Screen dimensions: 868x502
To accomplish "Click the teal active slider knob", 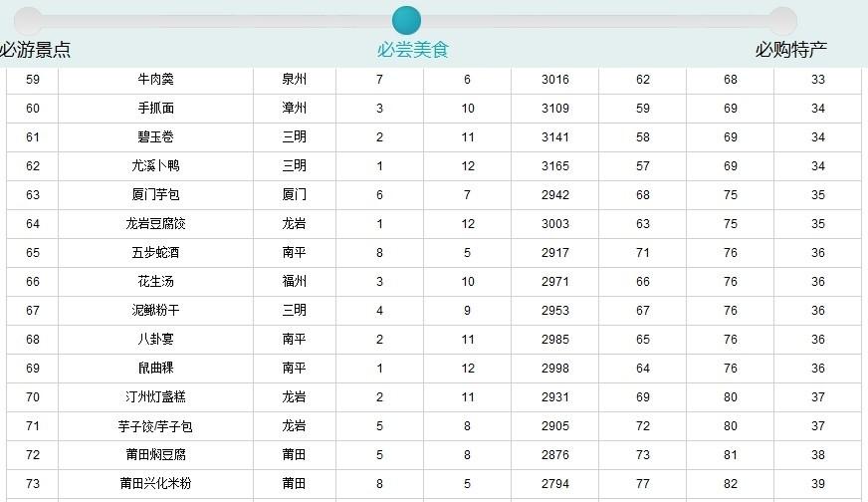I will [406, 20].
